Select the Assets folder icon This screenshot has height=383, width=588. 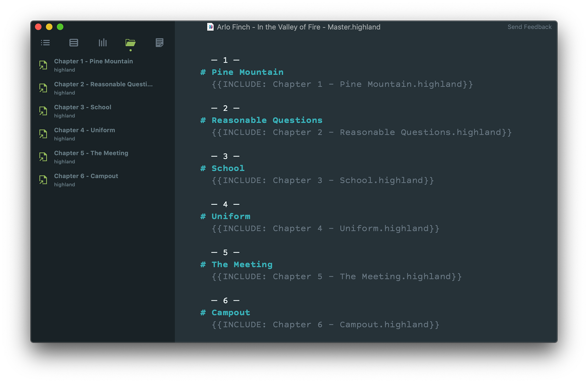tap(130, 43)
